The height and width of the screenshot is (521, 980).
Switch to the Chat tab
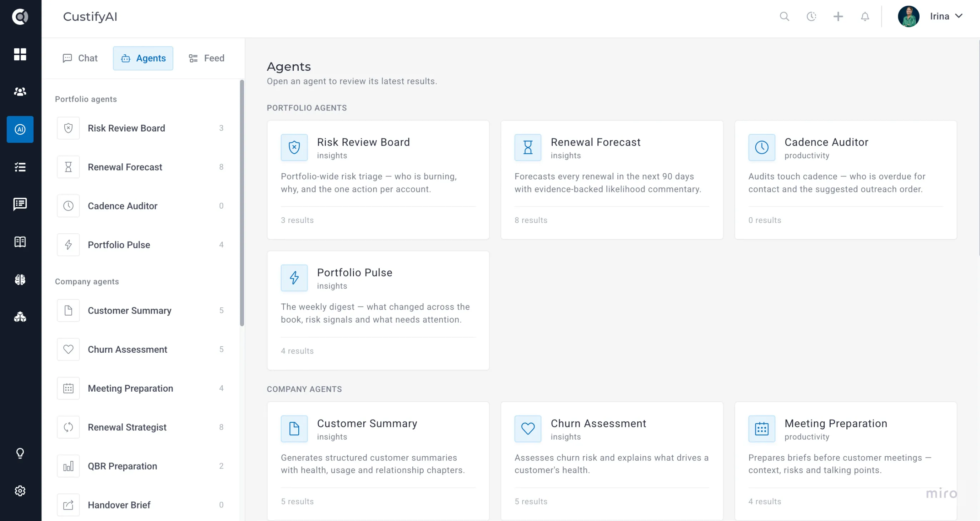pyautogui.click(x=80, y=58)
